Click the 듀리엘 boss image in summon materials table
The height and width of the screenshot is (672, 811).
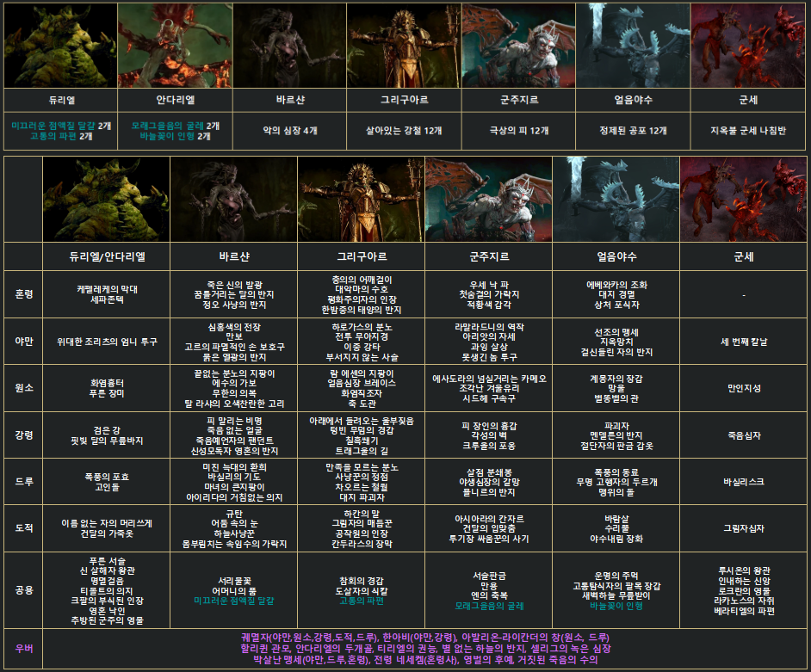click(x=60, y=46)
